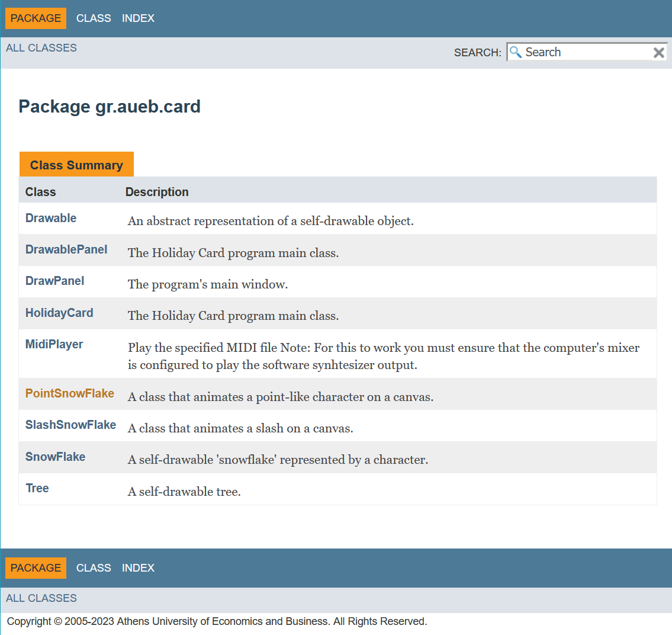Click DrawablePanel's 'The Holiday Card program main class.' description

pos(233,253)
